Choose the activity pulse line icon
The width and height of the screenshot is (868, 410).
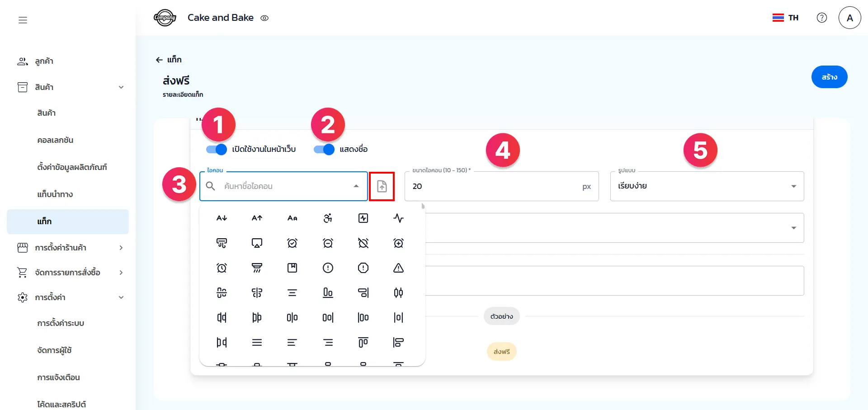tap(398, 218)
